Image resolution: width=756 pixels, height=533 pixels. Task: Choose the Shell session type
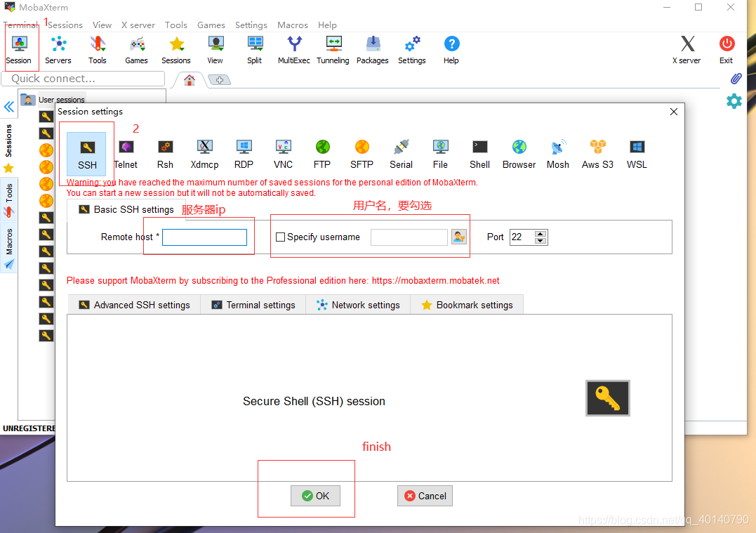coord(479,154)
